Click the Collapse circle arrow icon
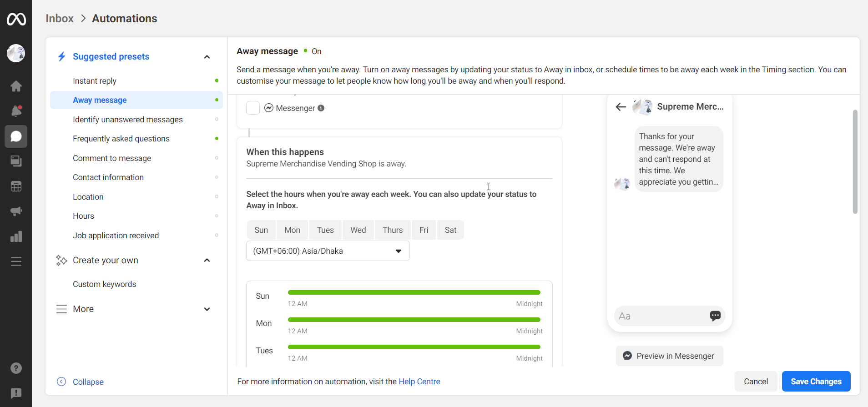The image size is (868, 407). click(61, 382)
